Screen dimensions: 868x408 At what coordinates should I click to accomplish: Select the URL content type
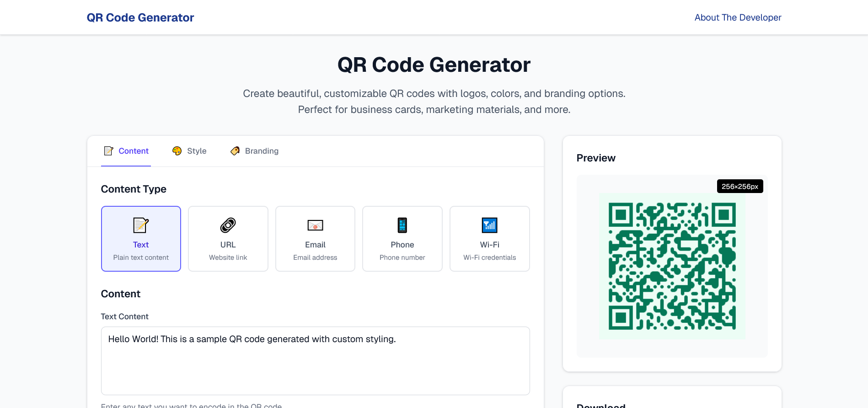(228, 238)
